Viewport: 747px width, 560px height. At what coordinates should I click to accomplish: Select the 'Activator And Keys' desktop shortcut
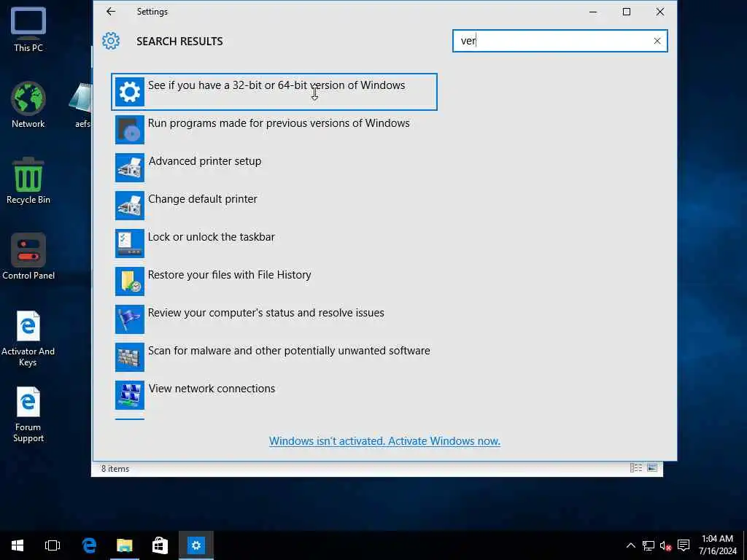(28, 338)
